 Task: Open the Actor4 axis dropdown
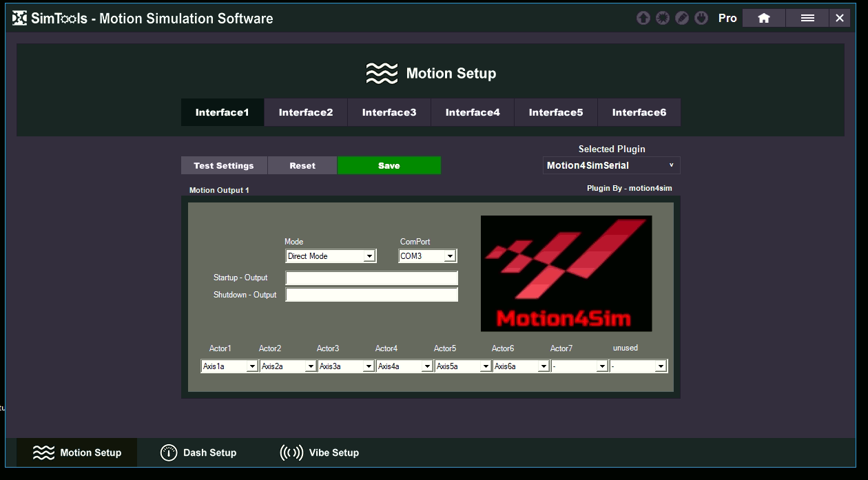[404, 366]
